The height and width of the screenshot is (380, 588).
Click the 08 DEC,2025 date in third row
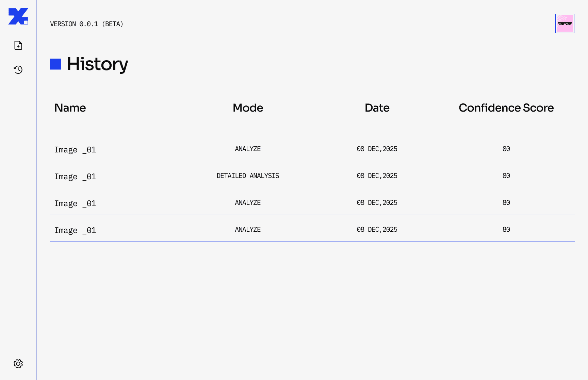[377, 202]
